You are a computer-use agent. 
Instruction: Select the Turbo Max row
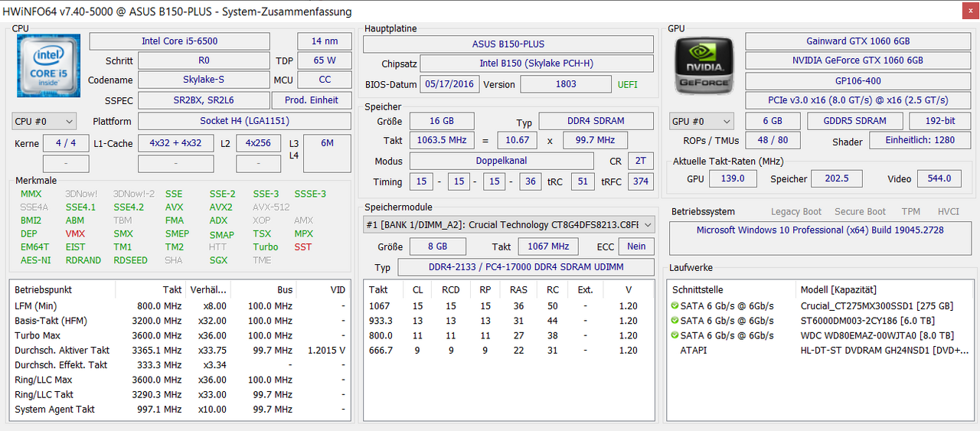181,335
